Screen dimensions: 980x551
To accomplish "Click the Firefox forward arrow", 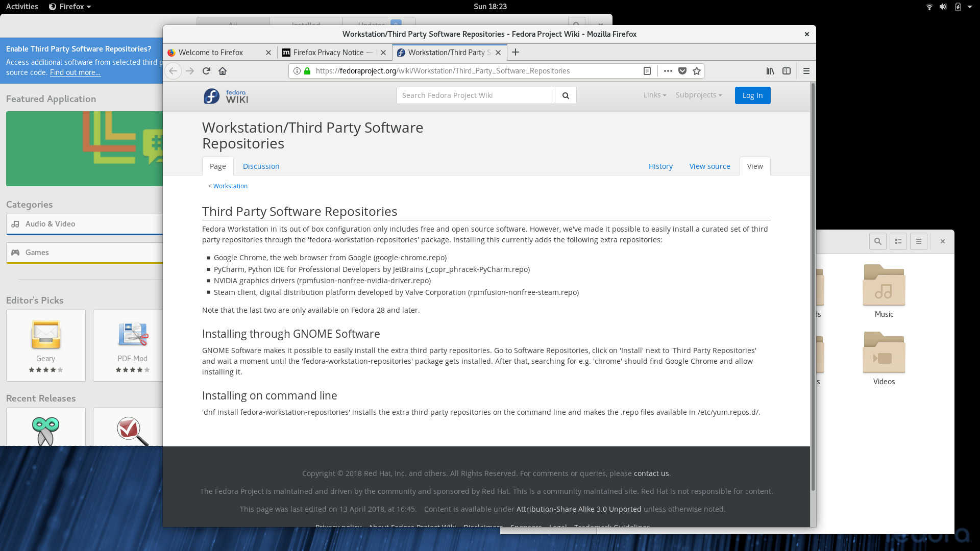I will coord(190,71).
